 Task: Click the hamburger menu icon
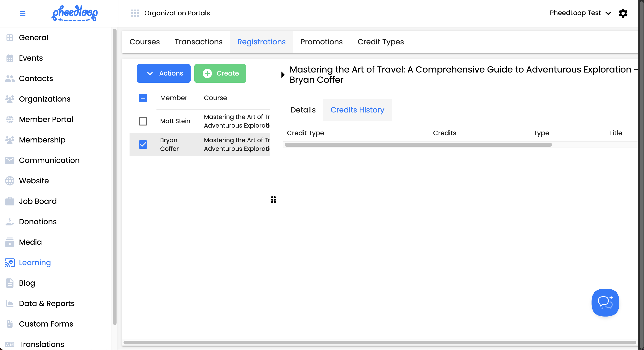click(23, 13)
